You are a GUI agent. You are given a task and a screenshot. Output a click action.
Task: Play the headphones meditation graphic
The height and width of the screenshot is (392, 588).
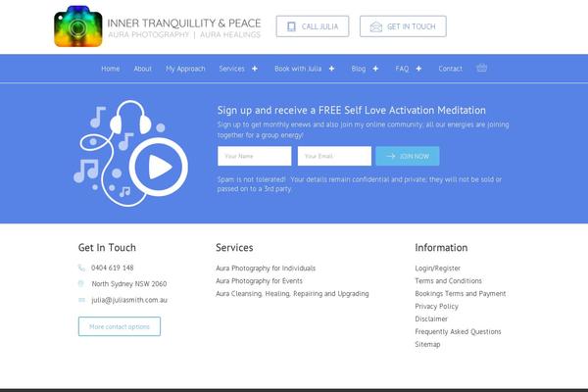(x=130, y=153)
